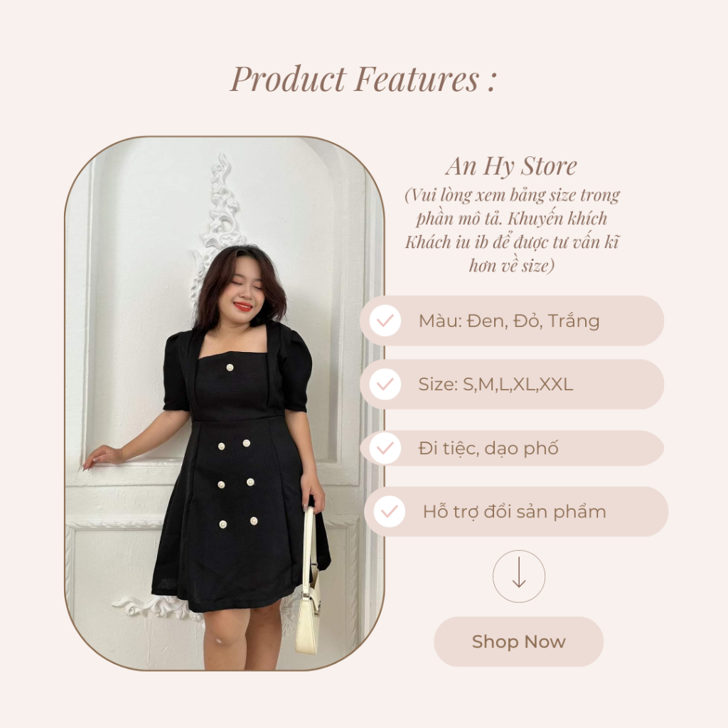Click the model's face in the photo
This screenshot has height=728, width=728.
pyautogui.click(x=242, y=292)
